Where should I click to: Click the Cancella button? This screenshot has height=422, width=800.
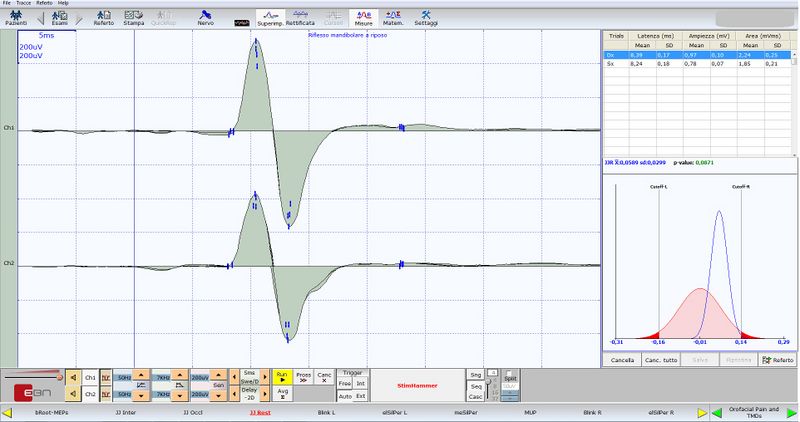(623, 359)
